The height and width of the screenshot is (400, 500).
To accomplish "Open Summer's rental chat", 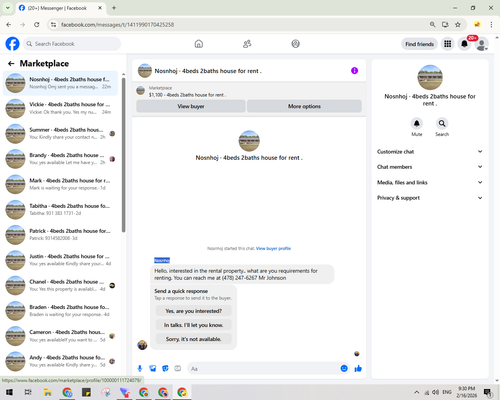I will click(x=60, y=134).
